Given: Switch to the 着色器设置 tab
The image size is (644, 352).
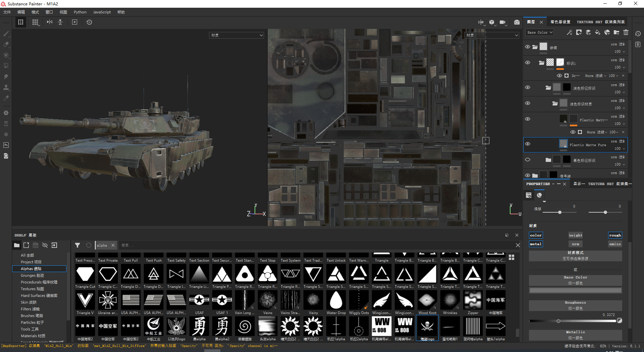Looking at the screenshot, I should pyautogui.click(x=560, y=22).
